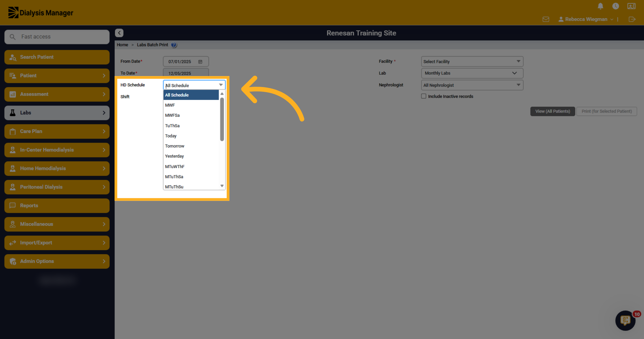Enable Include Inactive records checkbox
Image resolution: width=644 pixels, height=339 pixels.
point(424,96)
